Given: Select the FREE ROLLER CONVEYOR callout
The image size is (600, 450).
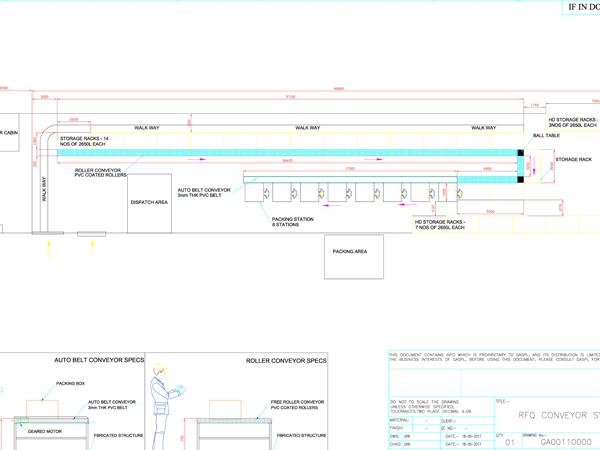Looking at the screenshot, I should pyautogui.click(x=297, y=404).
